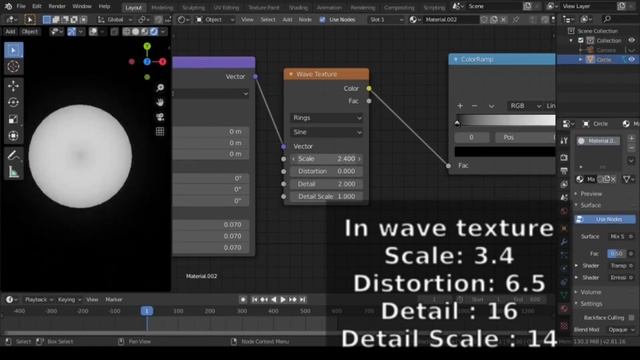Screen dimensions: 640x360
Task: Open Output properties tab icon
Action: point(564,171)
